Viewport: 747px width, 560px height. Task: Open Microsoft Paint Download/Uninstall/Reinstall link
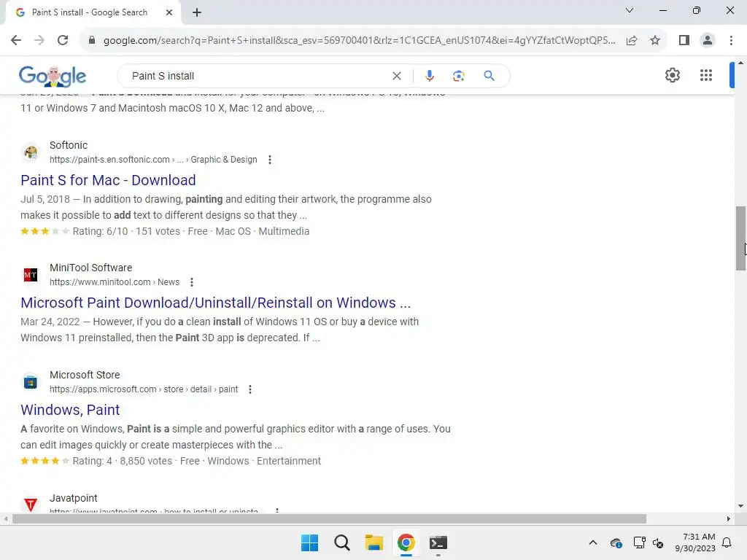[215, 303]
